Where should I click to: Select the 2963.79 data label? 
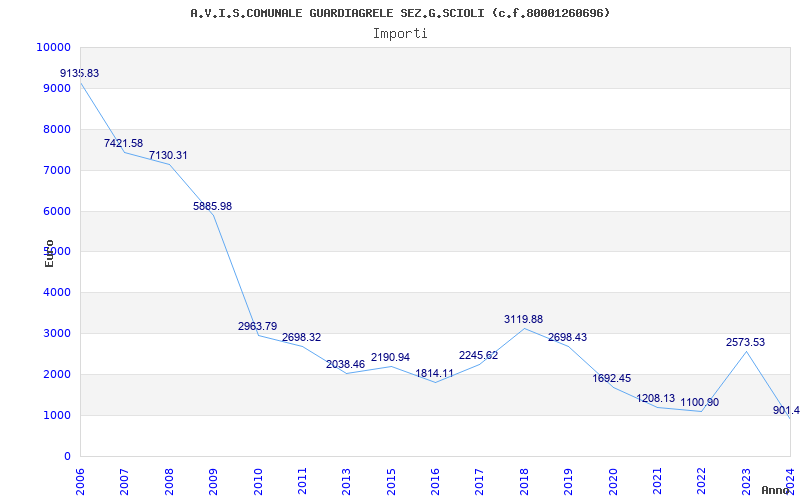[257, 326]
